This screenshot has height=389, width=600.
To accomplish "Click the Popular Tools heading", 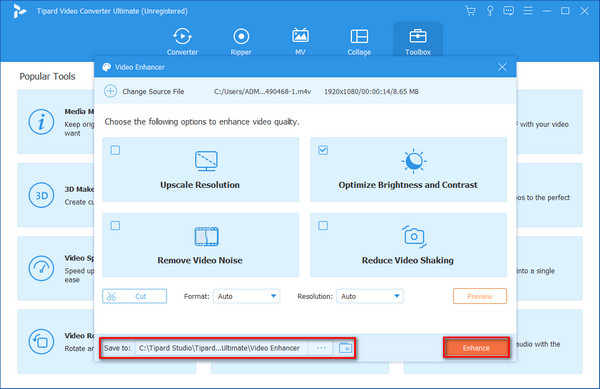I will pos(47,76).
